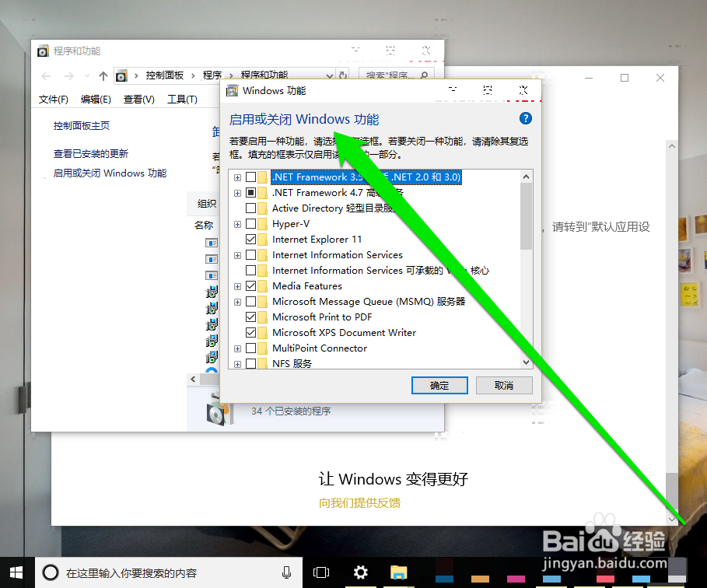Expand the .NET Framework 4.7 node
Viewport: 707px width, 588px height.
pyautogui.click(x=237, y=192)
